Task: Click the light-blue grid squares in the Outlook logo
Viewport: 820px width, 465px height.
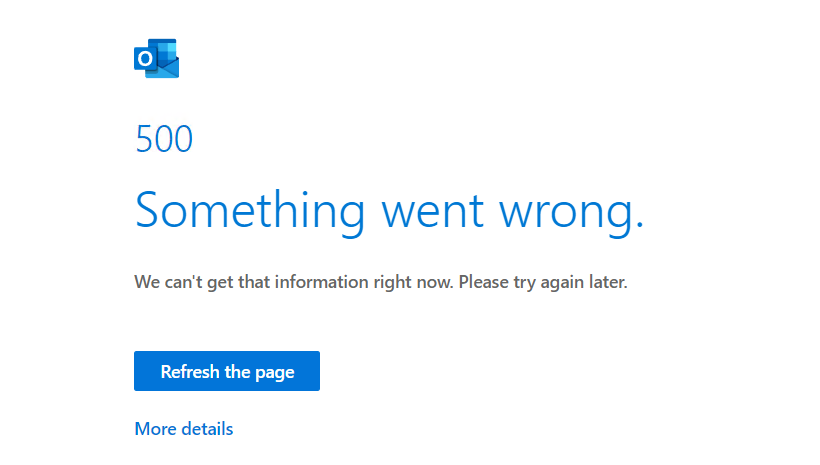Action: (x=166, y=51)
